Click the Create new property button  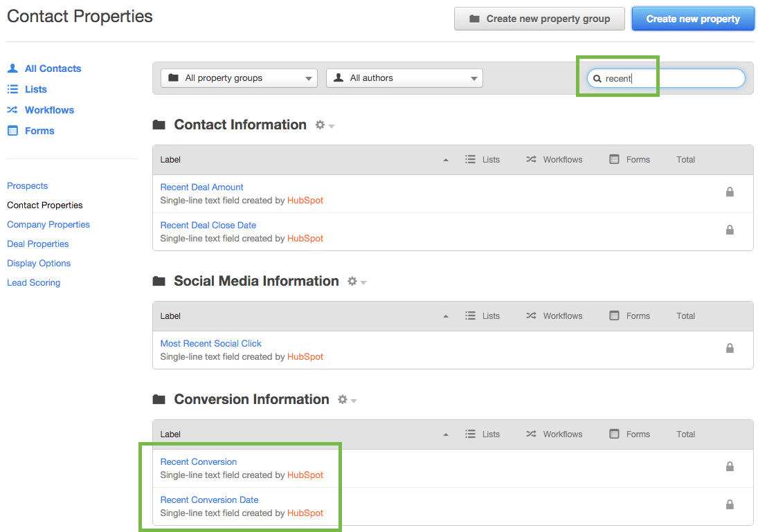(x=692, y=19)
